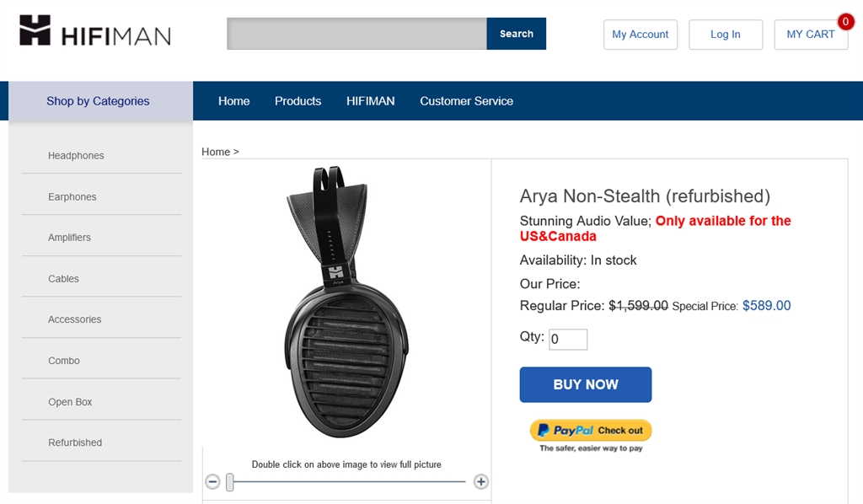Focus the search text field

[356, 34]
